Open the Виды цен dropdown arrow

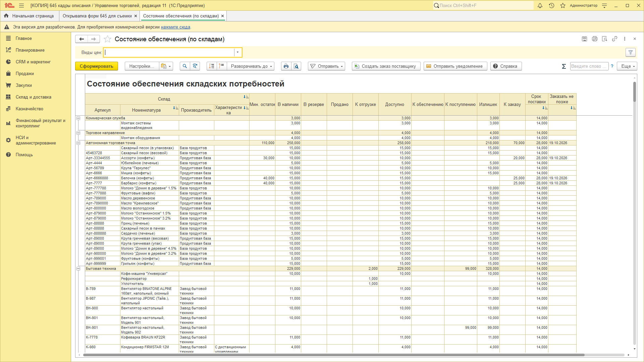pos(237,52)
